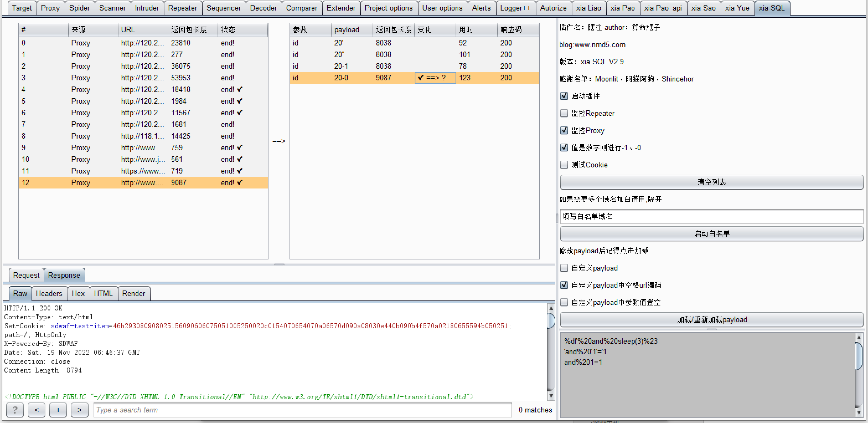
Task: Switch to the Request tab
Action: coord(26,275)
